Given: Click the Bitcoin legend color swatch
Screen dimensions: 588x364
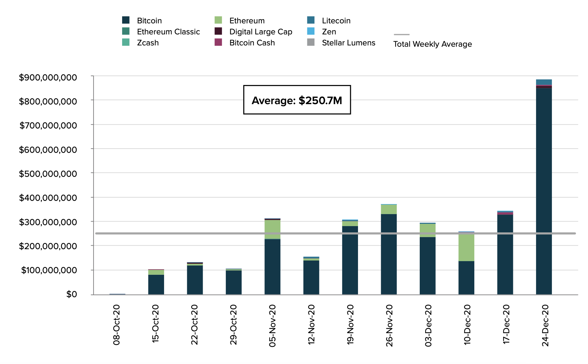Looking at the screenshot, I should pyautogui.click(x=126, y=20).
